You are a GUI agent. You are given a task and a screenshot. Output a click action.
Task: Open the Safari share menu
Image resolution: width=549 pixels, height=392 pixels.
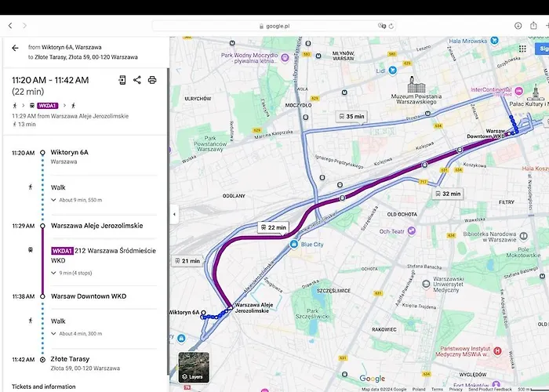[535, 26]
